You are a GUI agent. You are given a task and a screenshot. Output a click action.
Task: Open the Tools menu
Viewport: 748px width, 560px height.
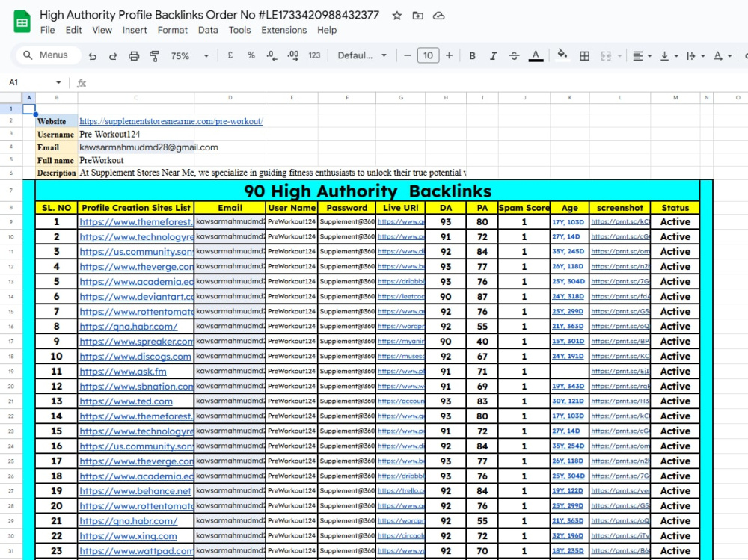pos(239,30)
